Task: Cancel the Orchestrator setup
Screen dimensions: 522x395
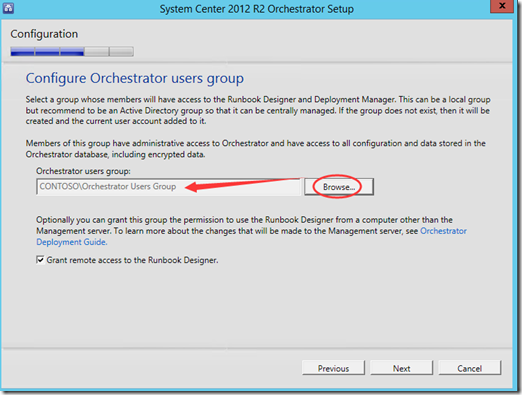Action: (469, 368)
